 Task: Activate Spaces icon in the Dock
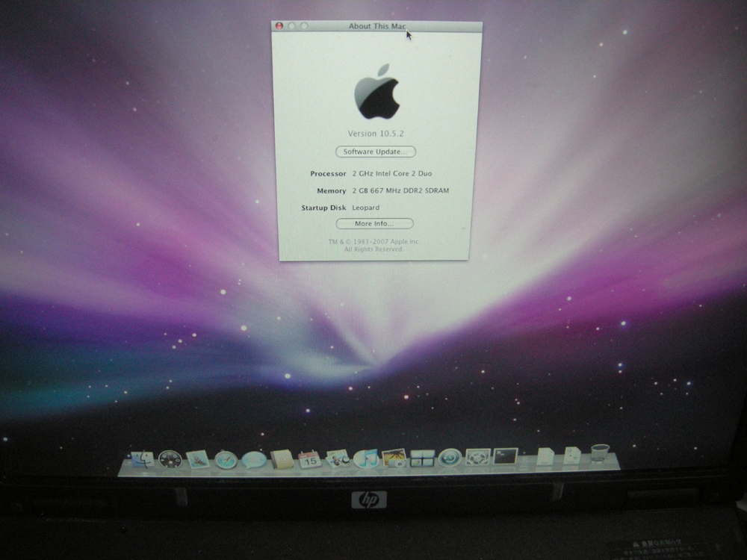[x=422, y=458]
